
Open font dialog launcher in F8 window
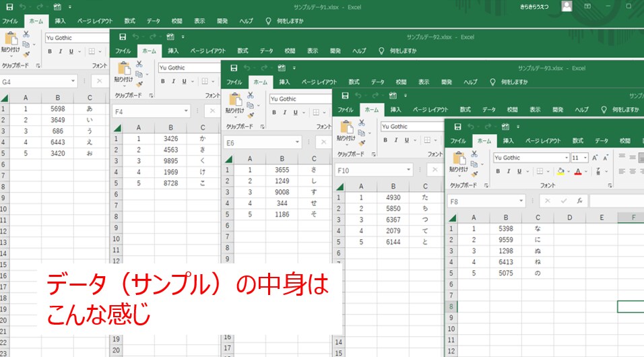coord(610,185)
